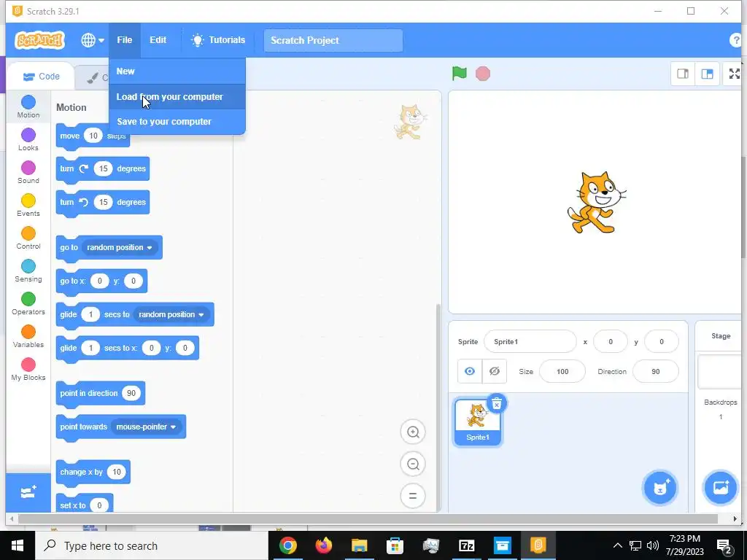The height and width of the screenshot is (560, 747).
Task: Select the Events category
Action: tap(28, 205)
